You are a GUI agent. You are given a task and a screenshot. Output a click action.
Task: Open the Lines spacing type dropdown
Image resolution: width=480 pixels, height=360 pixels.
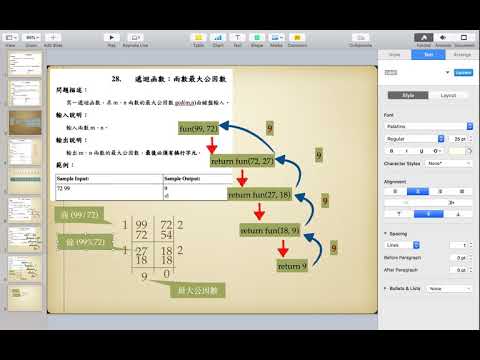pyautogui.click(x=402, y=245)
